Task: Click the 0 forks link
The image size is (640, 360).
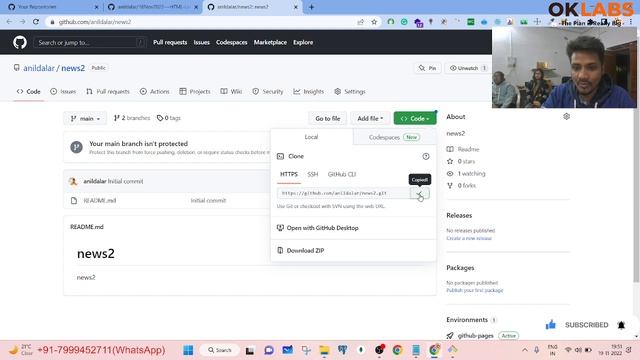Action: pyautogui.click(x=466, y=185)
